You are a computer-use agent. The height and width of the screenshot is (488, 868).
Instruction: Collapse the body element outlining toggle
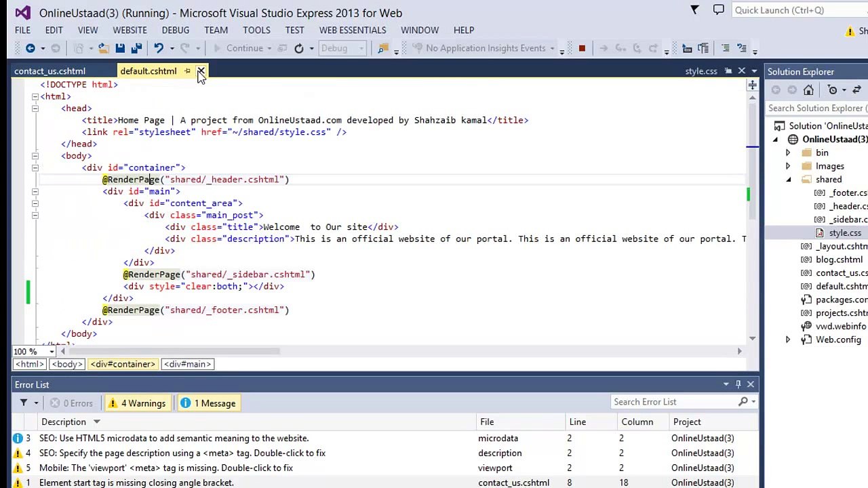35,156
